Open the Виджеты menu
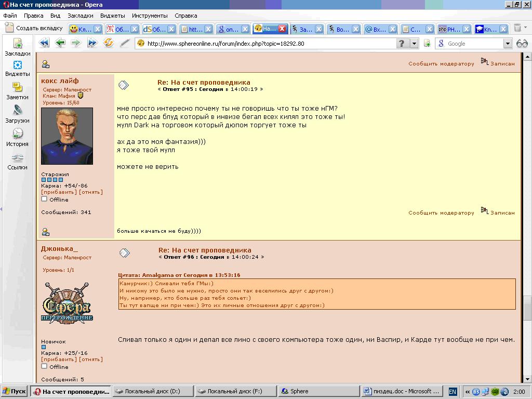This screenshot has height=399, width=532. [x=113, y=16]
